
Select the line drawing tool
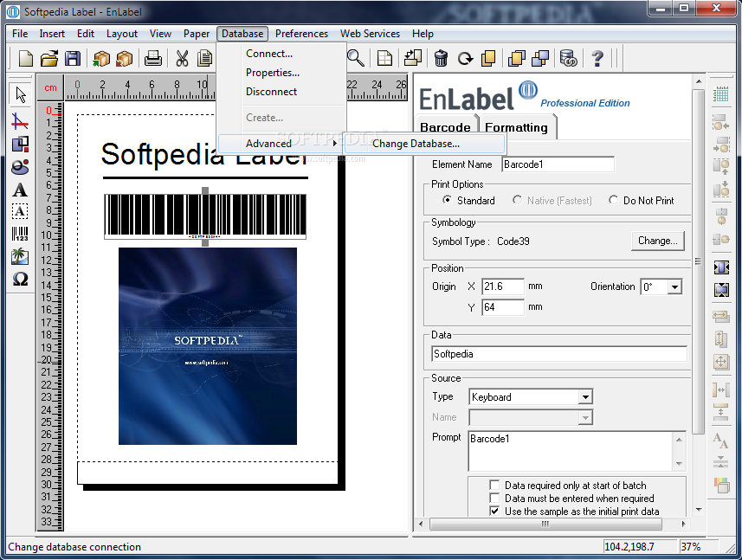click(x=20, y=121)
